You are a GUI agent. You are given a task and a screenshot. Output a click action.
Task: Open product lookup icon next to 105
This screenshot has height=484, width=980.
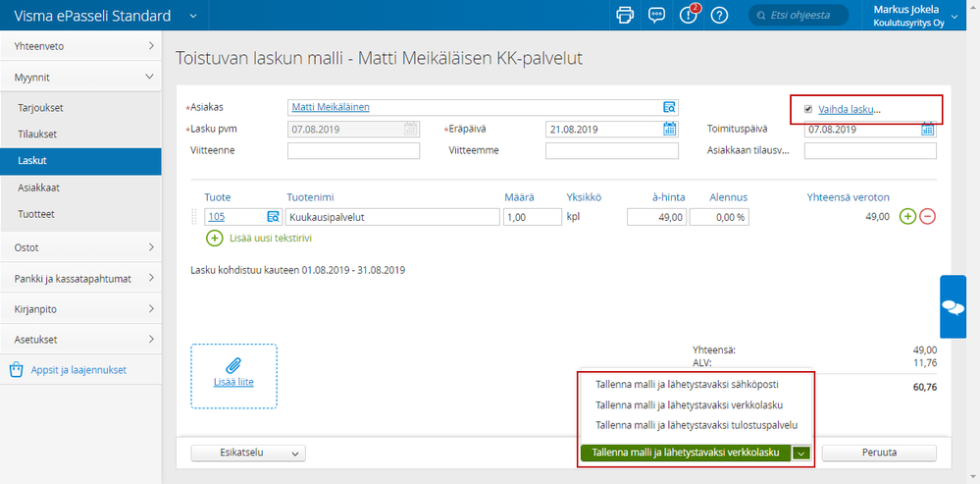(273, 217)
